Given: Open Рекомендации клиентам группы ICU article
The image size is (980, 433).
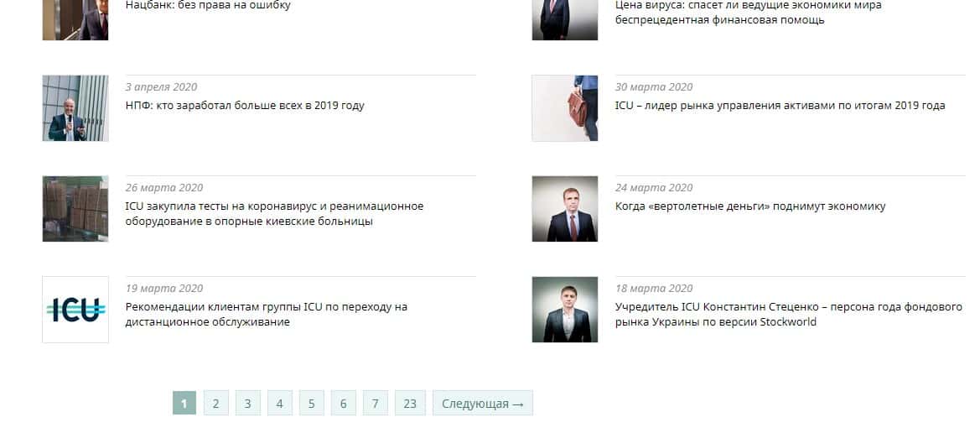Looking at the screenshot, I should tap(267, 315).
